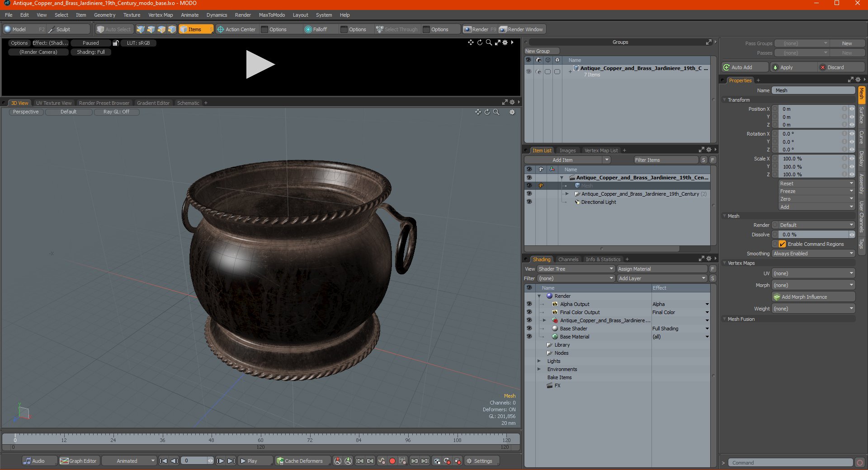868x470 pixels.
Task: Activate the Items selection mode
Action: coord(196,29)
